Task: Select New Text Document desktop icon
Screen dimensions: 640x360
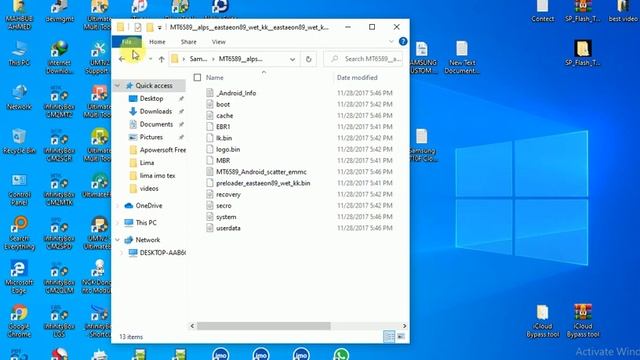Action: tap(462, 57)
